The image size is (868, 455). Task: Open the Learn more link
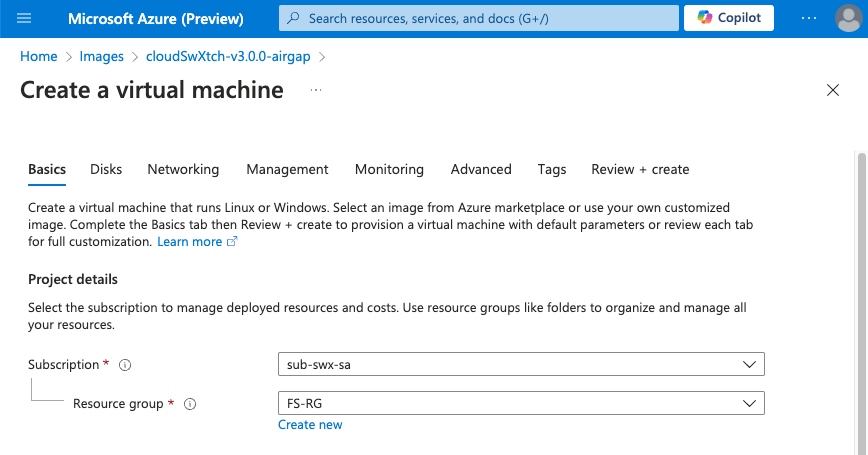tap(189, 242)
